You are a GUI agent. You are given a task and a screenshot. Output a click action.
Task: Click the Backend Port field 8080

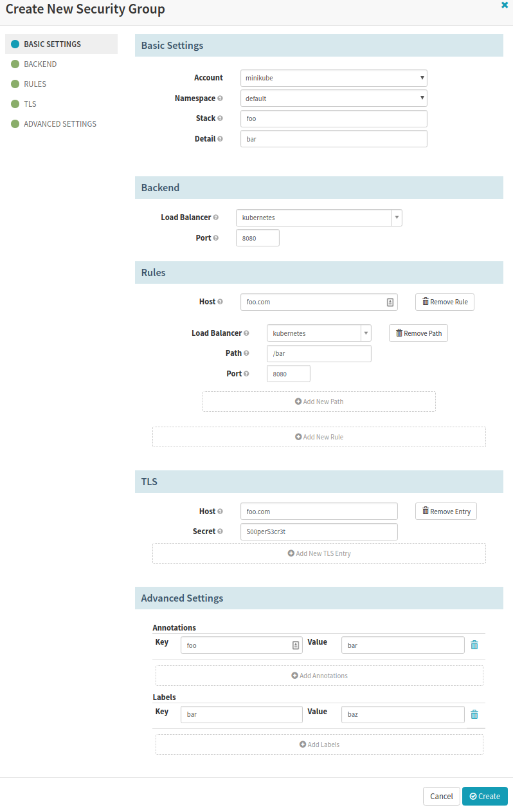(x=258, y=238)
